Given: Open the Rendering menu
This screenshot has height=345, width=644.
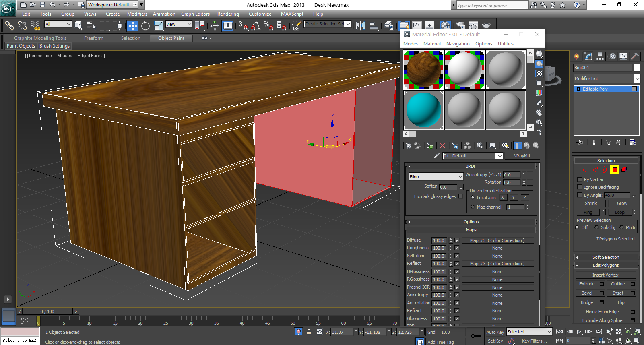Looking at the screenshot, I should pos(228,14).
